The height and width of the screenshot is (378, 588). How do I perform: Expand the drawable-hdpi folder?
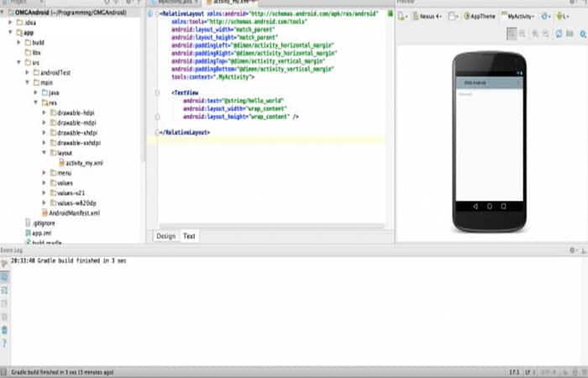pyautogui.click(x=44, y=113)
